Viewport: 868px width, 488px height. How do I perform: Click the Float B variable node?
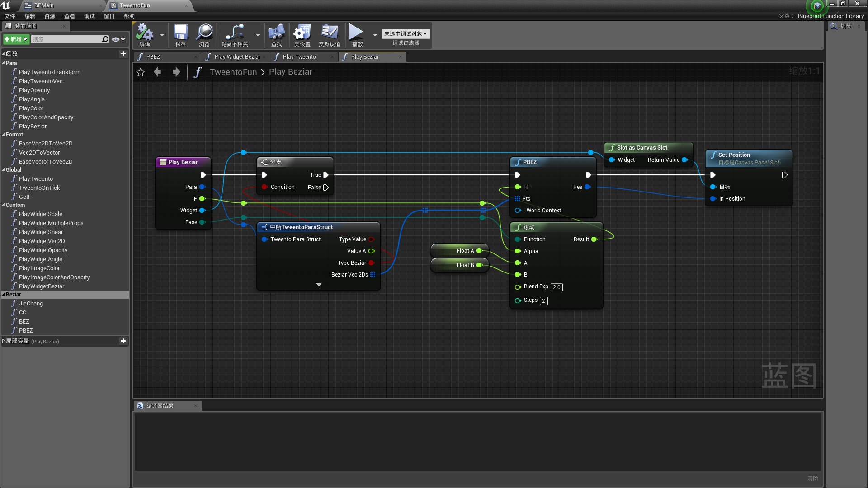coord(459,265)
